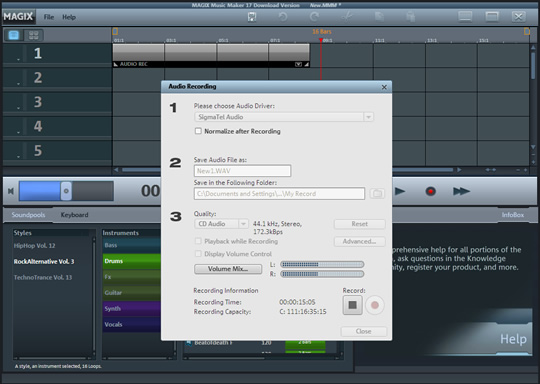The width and height of the screenshot is (540, 384).
Task: Select the Drums instrument
Action: click(x=132, y=261)
